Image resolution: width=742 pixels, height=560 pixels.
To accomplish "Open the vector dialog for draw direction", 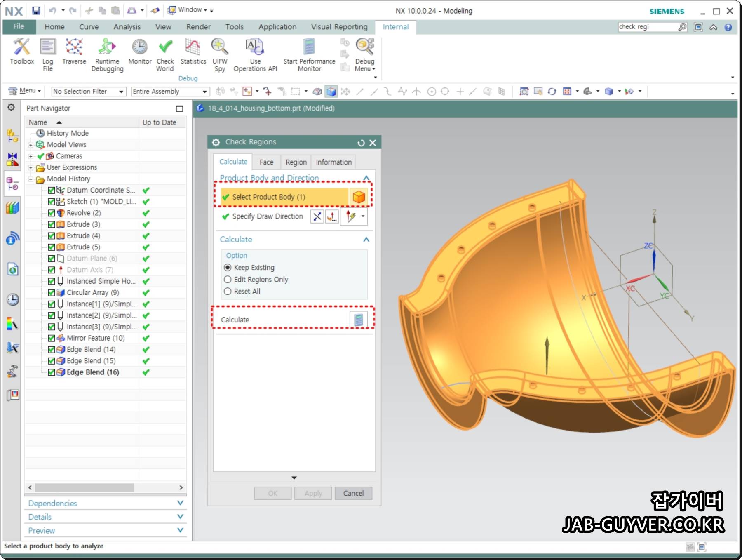I will pyautogui.click(x=332, y=216).
